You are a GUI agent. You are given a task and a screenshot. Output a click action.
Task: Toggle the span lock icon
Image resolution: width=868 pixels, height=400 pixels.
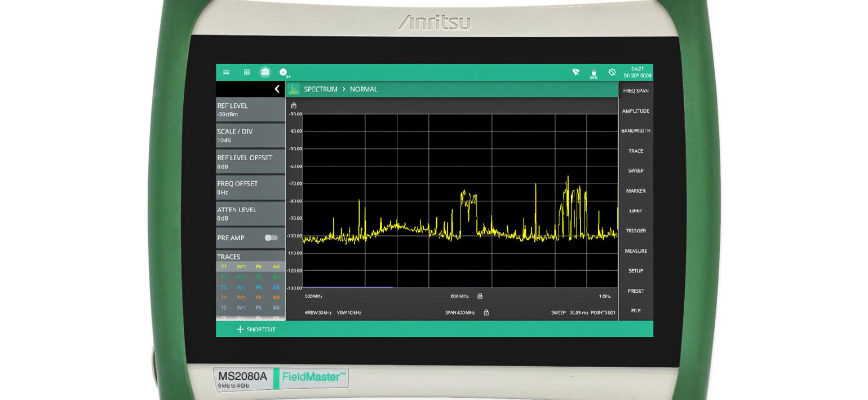pos(486,312)
